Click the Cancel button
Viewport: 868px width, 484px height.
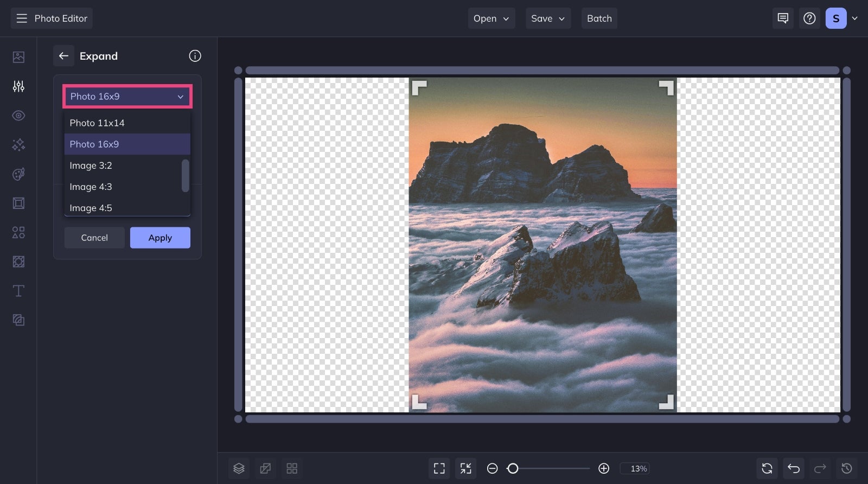click(94, 238)
